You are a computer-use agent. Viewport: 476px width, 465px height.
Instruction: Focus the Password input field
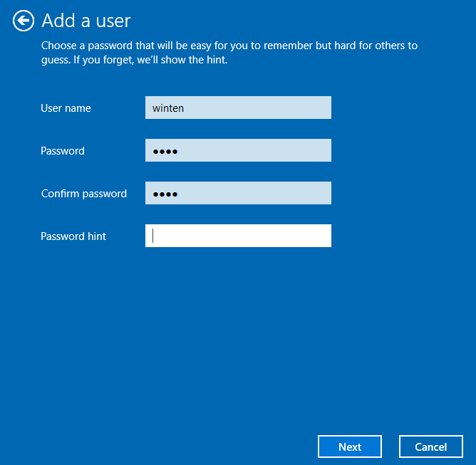tap(238, 150)
